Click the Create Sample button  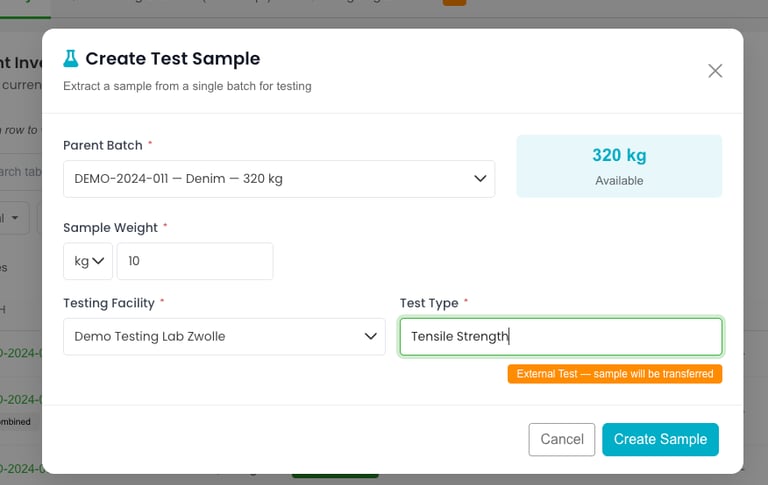coord(660,439)
